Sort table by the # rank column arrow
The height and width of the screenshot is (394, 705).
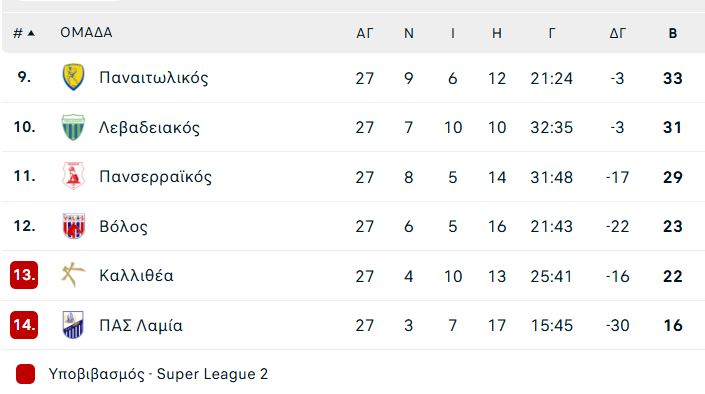point(31,33)
